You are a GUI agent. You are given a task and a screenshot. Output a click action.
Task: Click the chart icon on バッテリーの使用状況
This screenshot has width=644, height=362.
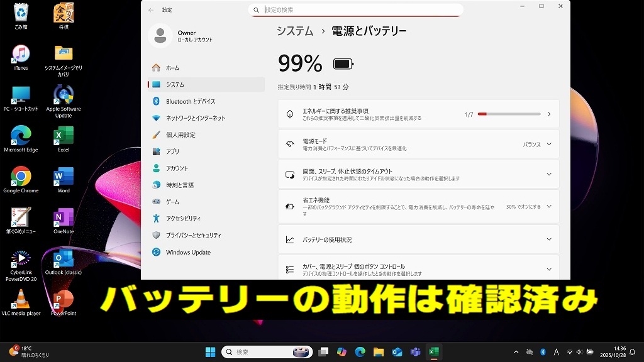click(290, 239)
